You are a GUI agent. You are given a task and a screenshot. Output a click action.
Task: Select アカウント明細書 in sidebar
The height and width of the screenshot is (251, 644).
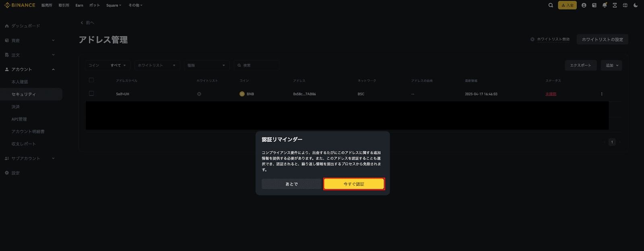[x=28, y=132]
